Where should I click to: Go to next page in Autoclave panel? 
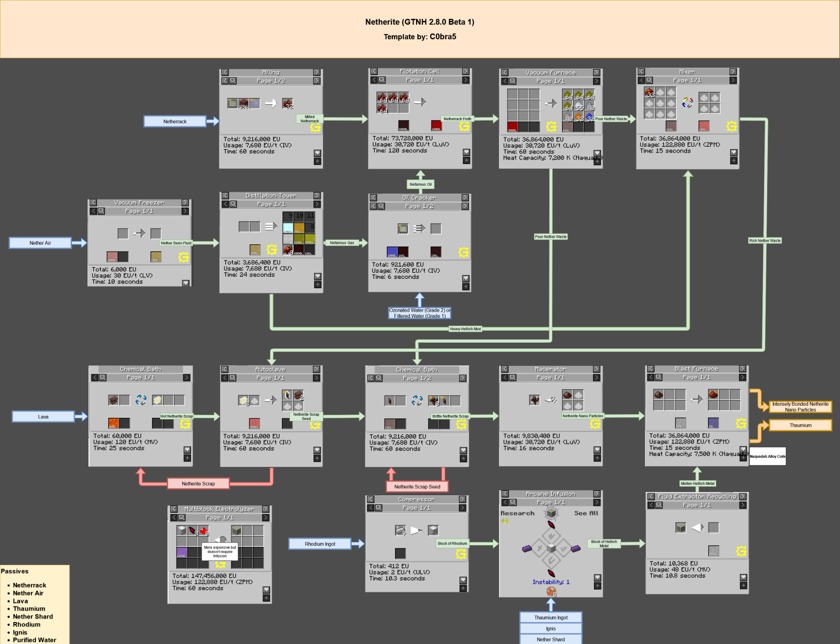316,378
